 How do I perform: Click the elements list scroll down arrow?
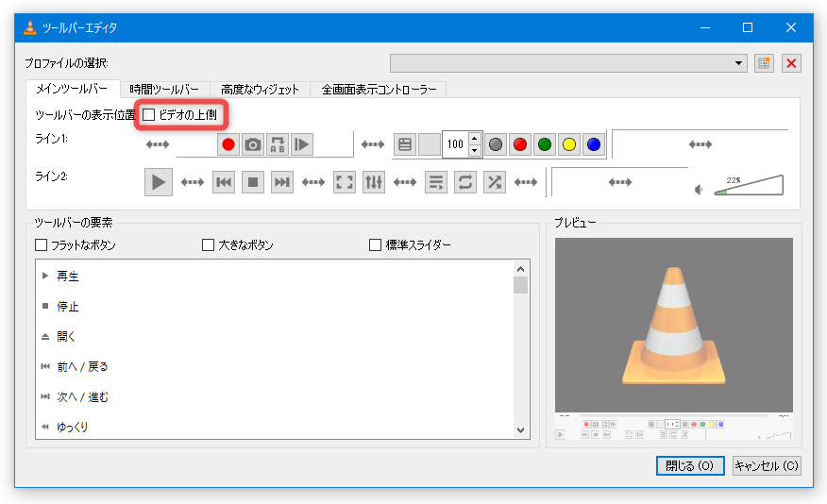pos(520,430)
